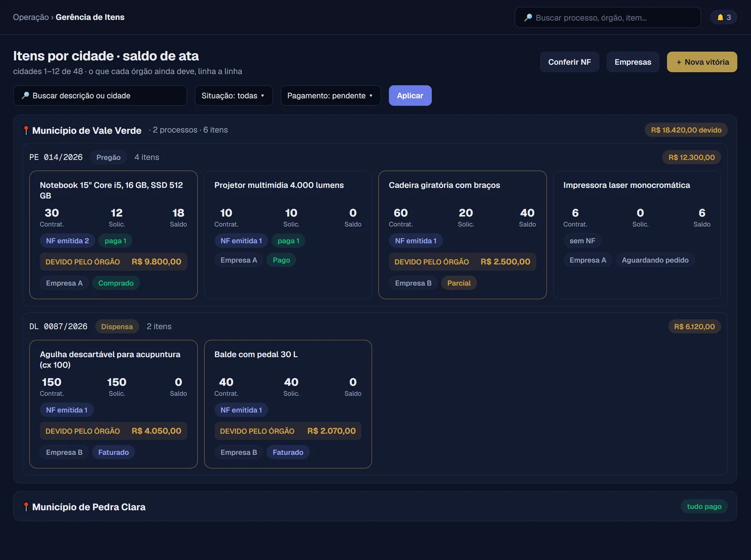
Task: Focus the Buscar processo, órgão, item search field
Action: (x=608, y=17)
